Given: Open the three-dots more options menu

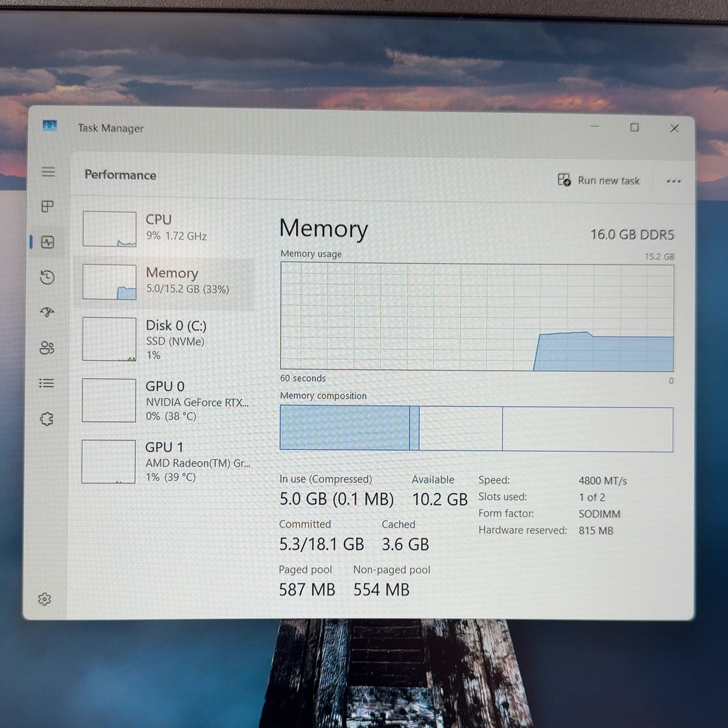Looking at the screenshot, I should pos(673,181).
